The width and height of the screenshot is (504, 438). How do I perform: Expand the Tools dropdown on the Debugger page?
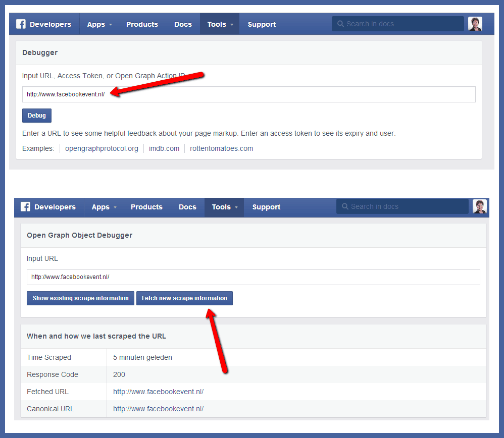pos(220,24)
